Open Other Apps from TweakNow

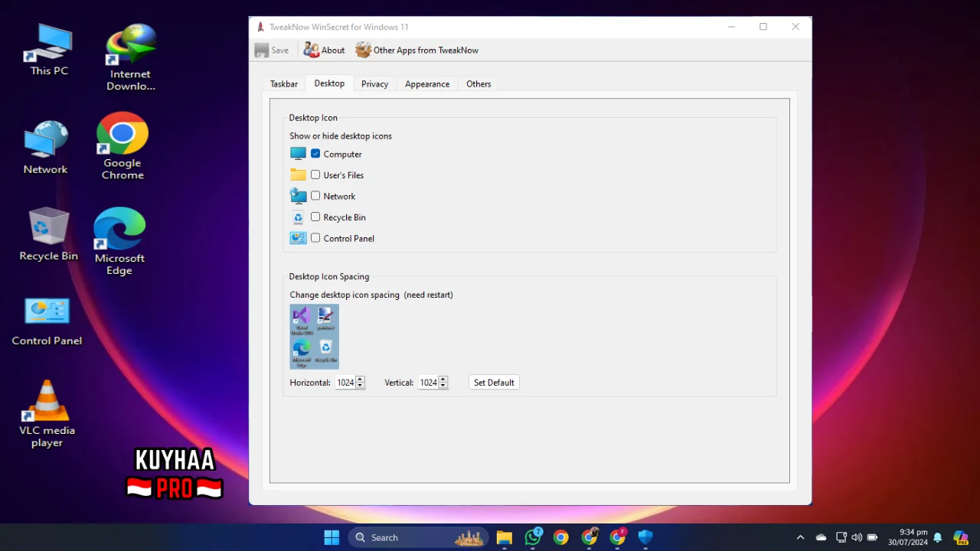tap(417, 51)
